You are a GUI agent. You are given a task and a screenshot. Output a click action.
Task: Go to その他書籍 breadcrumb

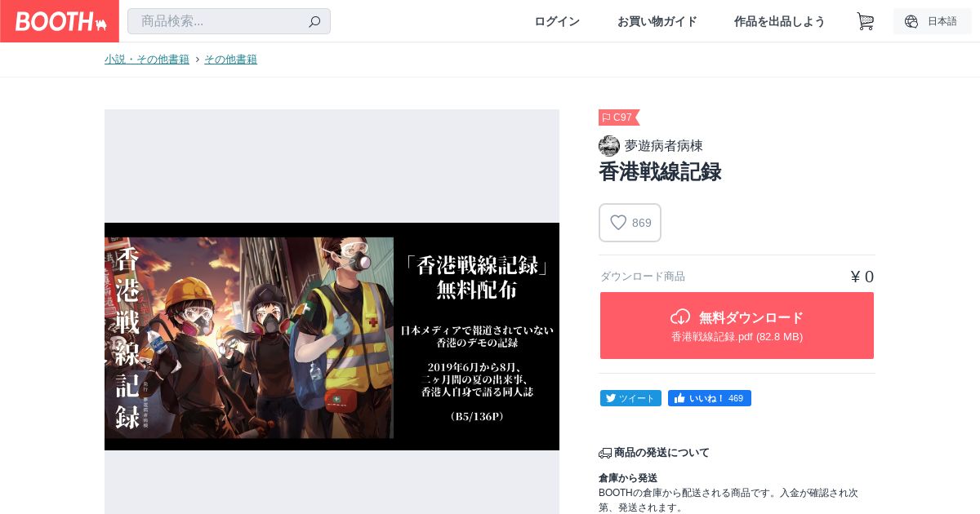230,60
